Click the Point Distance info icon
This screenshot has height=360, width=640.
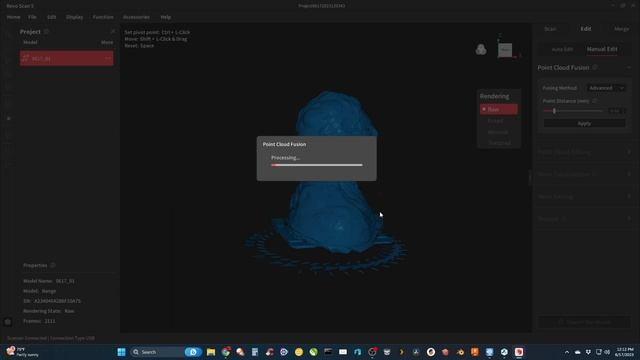594,101
